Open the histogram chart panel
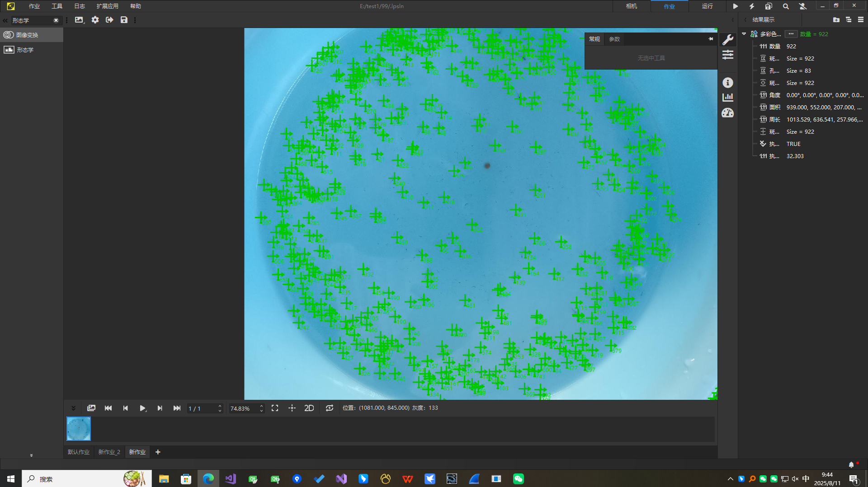868x487 pixels. coord(727,98)
